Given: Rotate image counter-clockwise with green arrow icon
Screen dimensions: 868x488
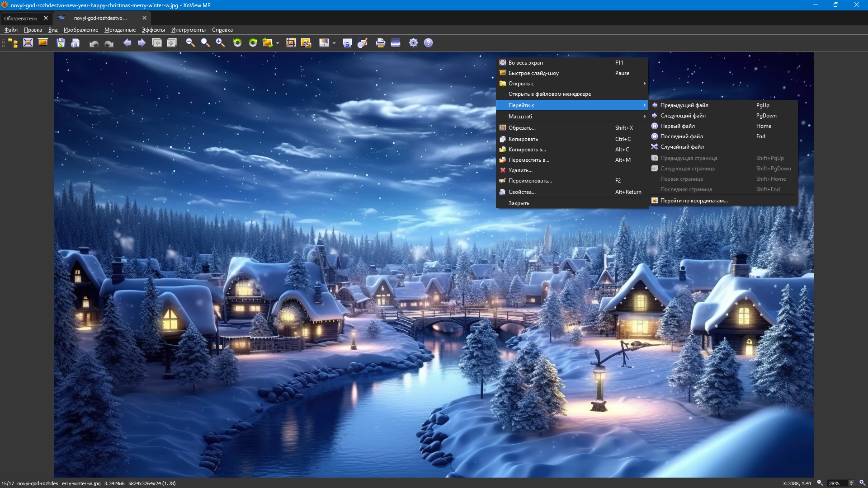Looking at the screenshot, I should click(x=237, y=43).
